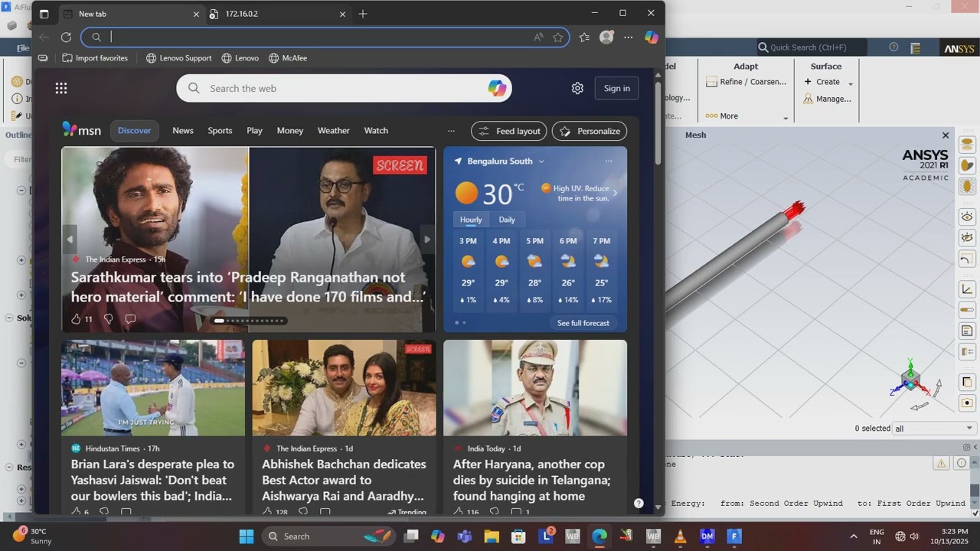Switch weather card to Daily view
This screenshot has width=980, height=551.
(507, 220)
